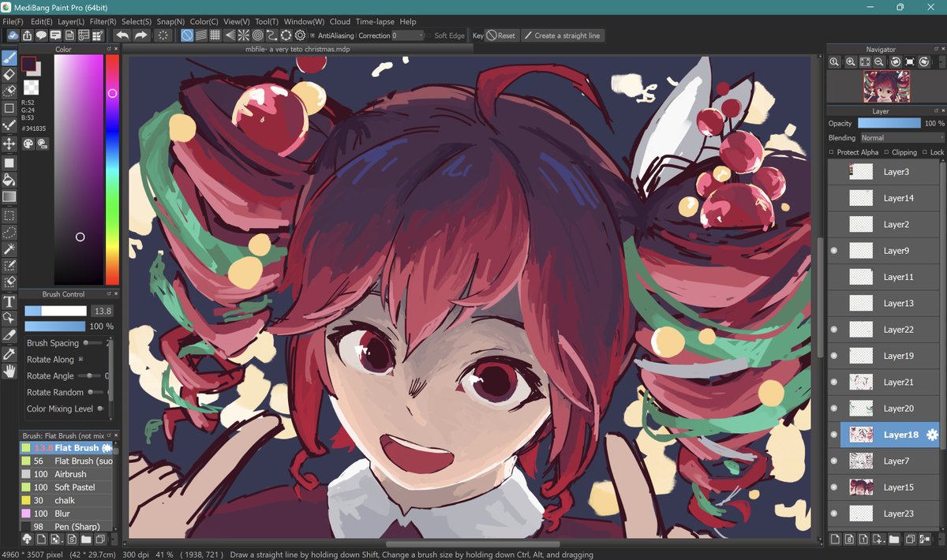Screen dimensions: 947x560
Task: Toggle visibility of Layer9
Action: pos(834,250)
